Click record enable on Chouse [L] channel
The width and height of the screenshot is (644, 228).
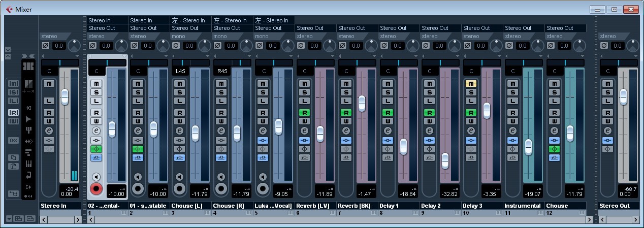click(179, 189)
